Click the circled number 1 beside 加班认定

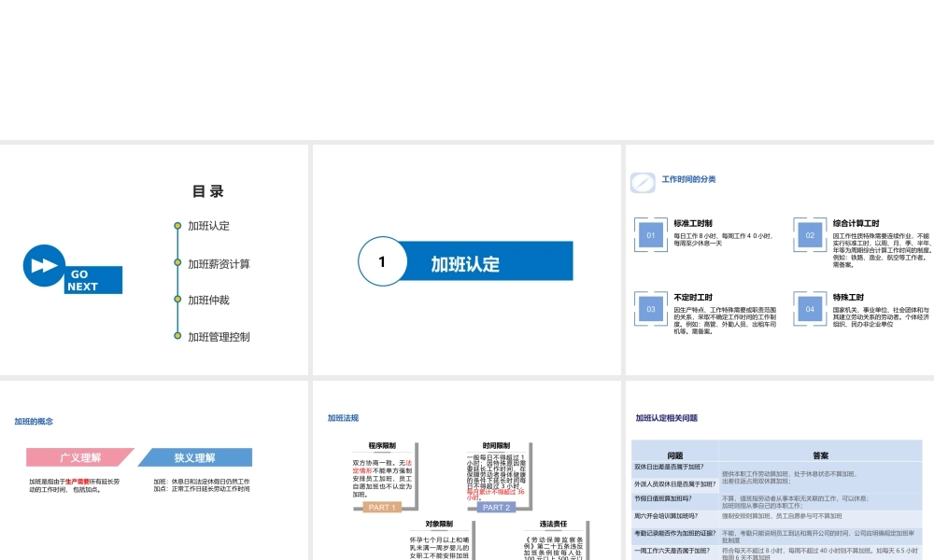coord(382,262)
